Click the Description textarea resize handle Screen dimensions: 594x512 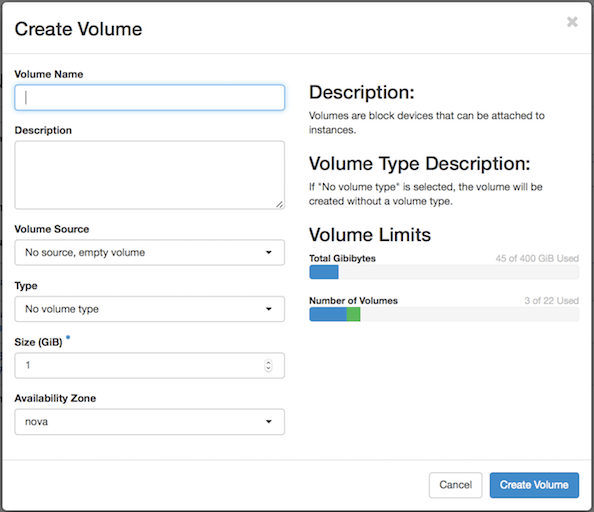point(280,204)
